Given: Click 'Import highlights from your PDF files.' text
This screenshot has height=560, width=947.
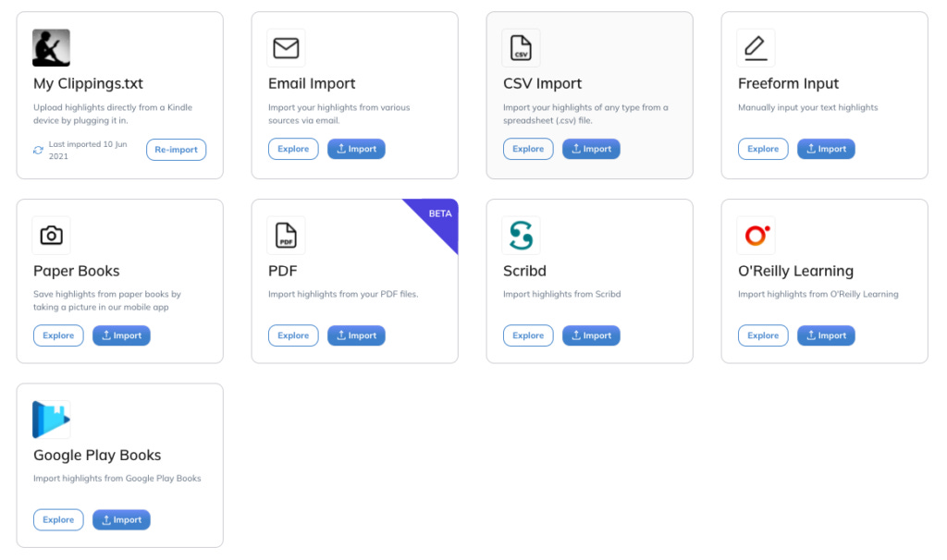Looking at the screenshot, I should click(343, 295).
